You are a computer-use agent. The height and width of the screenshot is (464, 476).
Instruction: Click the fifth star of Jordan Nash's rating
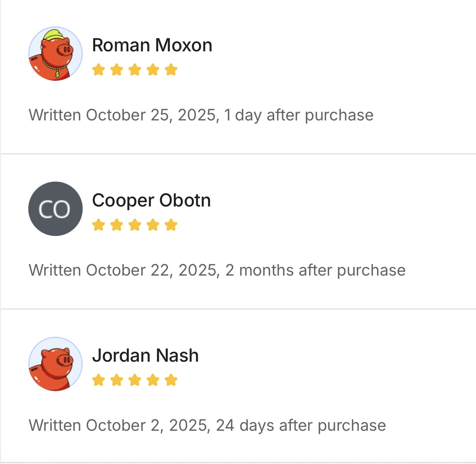(x=171, y=380)
